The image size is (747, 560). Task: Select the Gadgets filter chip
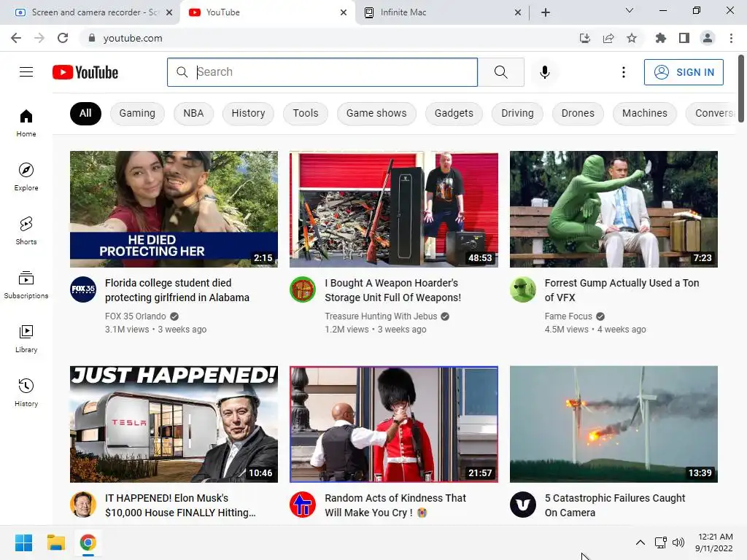point(454,113)
